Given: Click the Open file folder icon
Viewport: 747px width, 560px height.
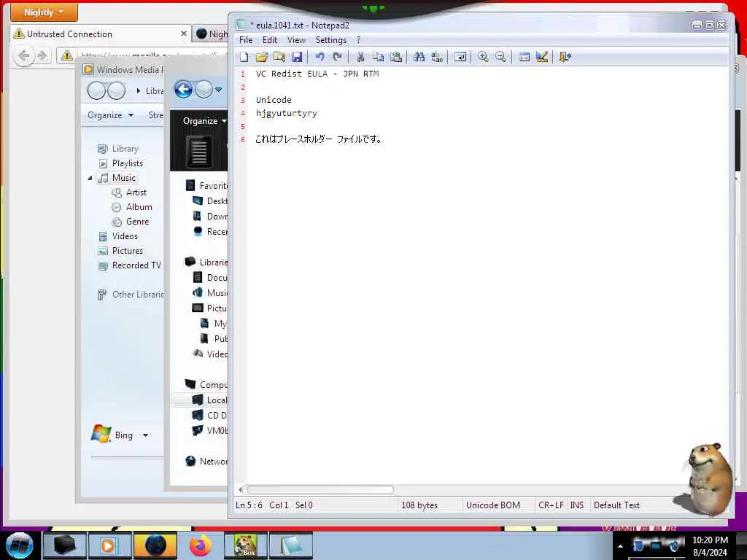Looking at the screenshot, I should point(262,57).
